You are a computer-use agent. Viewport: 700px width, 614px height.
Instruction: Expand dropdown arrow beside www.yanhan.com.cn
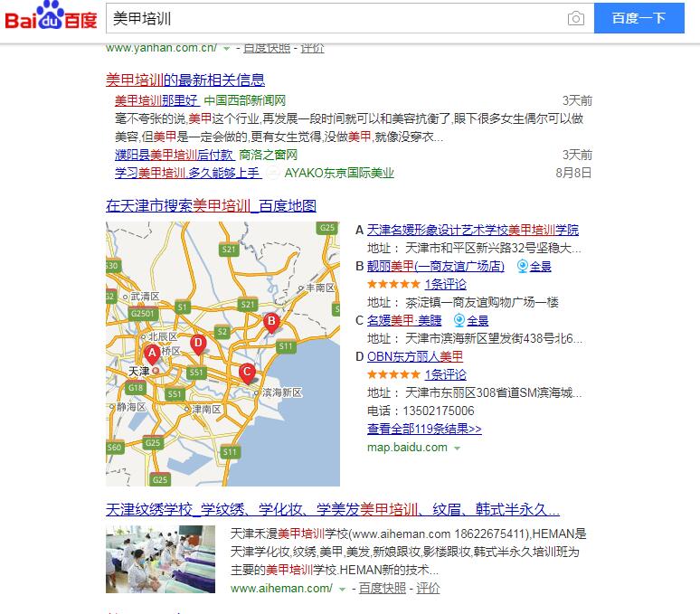coord(226,48)
